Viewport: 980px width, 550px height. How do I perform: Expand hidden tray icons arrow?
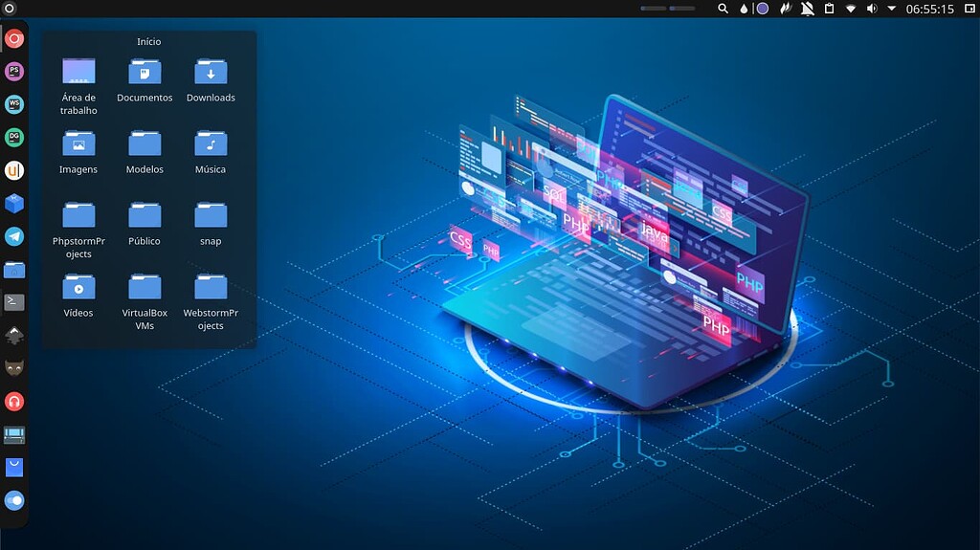pyautogui.click(x=892, y=9)
